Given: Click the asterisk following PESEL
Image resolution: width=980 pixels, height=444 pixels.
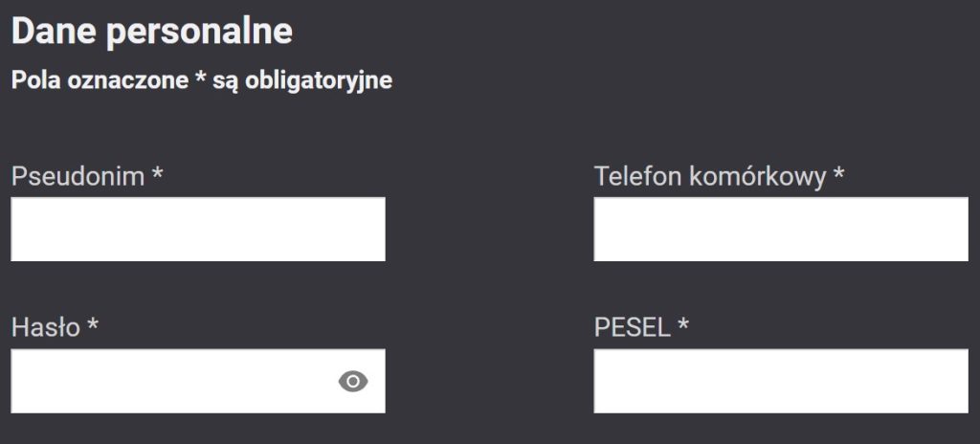Looking at the screenshot, I should coord(683,326).
